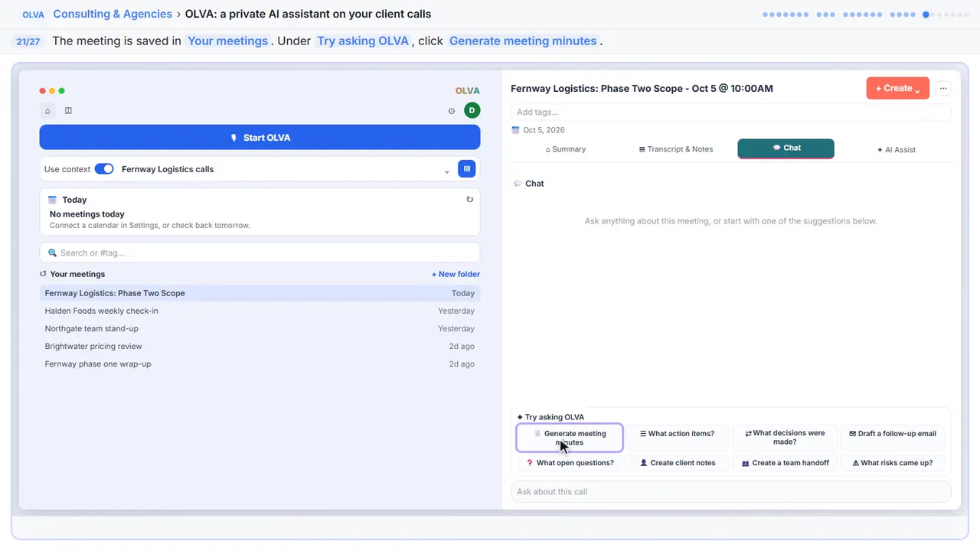Switch to the Summary tab
Image resolution: width=980 pixels, height=551 pixels.
pos(566,149)
